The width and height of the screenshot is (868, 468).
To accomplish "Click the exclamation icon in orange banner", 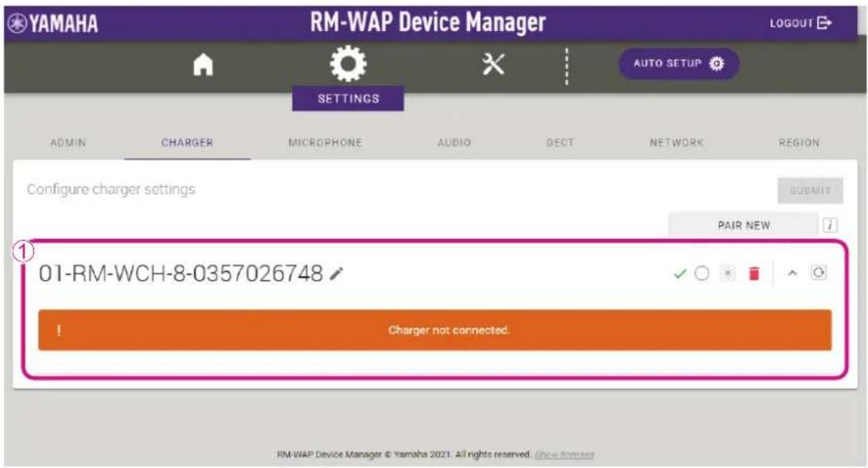I will (59, 330).
